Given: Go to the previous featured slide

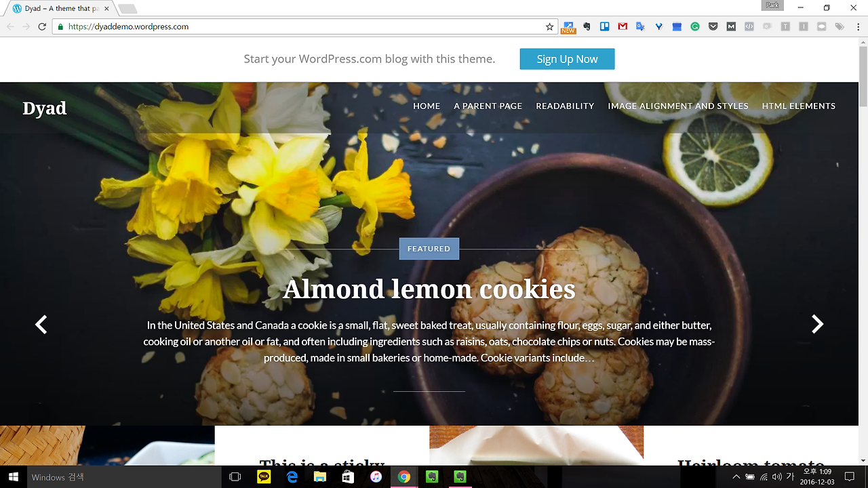Looking at the screenshot, I should 41,325.
